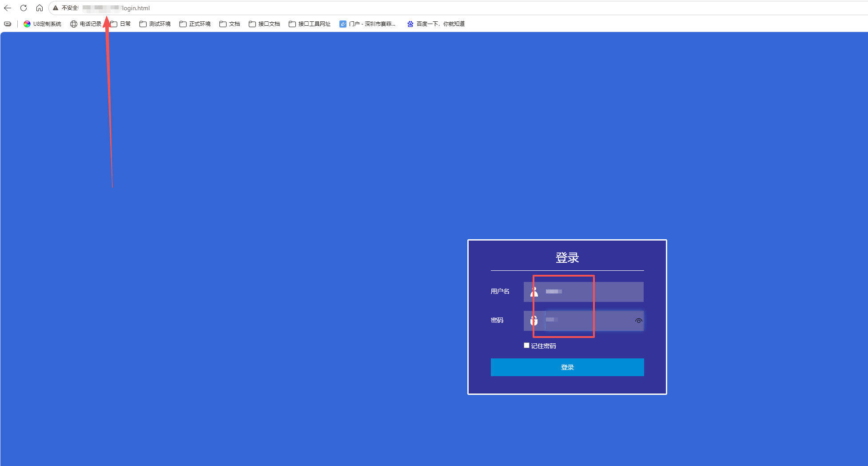Viewport: 868px width, 466px height.
Task: Click the not-secure warning icon in address bar
Action: [56, 8]
